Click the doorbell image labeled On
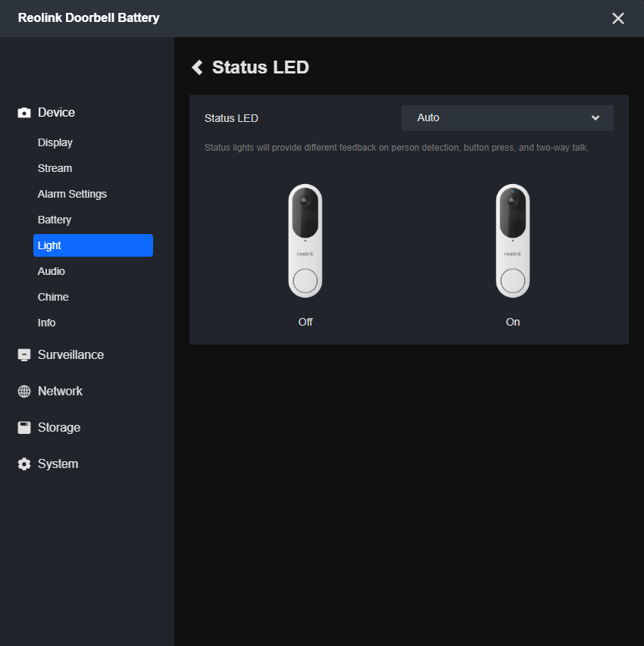 click(512, 241)
